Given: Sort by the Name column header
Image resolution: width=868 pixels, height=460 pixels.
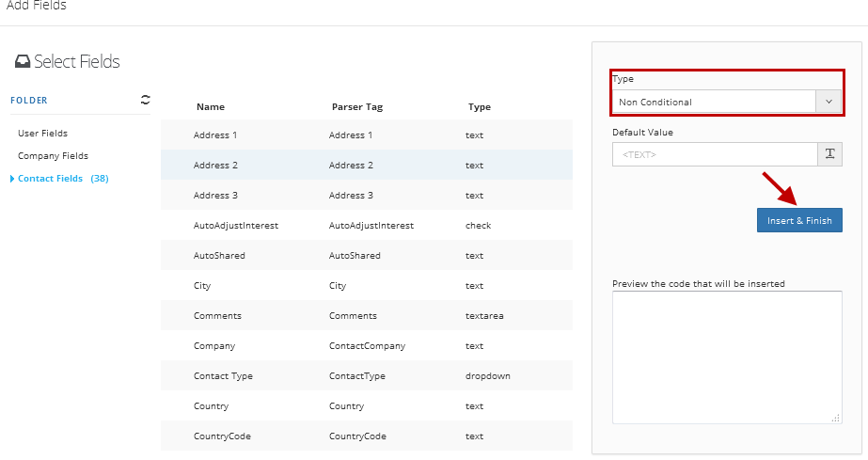Looking at the screenshot, I should point(211,107).
